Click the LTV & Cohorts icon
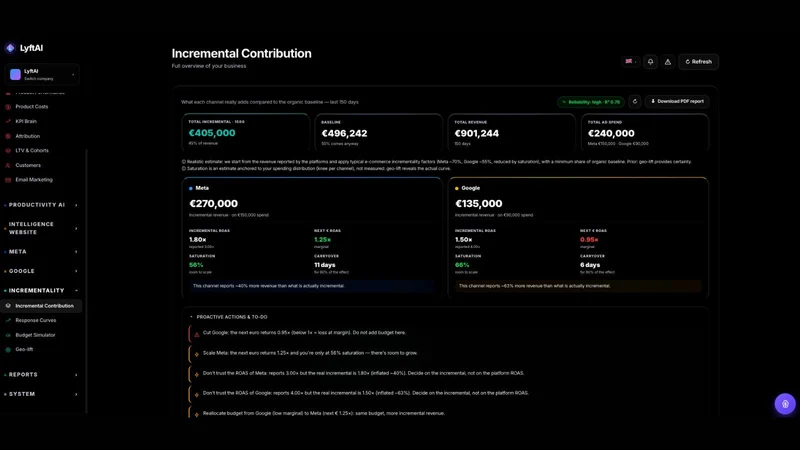Screen dimensions: 800x450 tap(8, 151)
